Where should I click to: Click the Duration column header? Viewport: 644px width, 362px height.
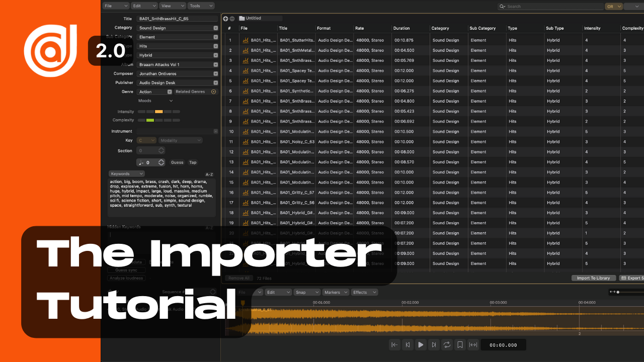[401, 28]
